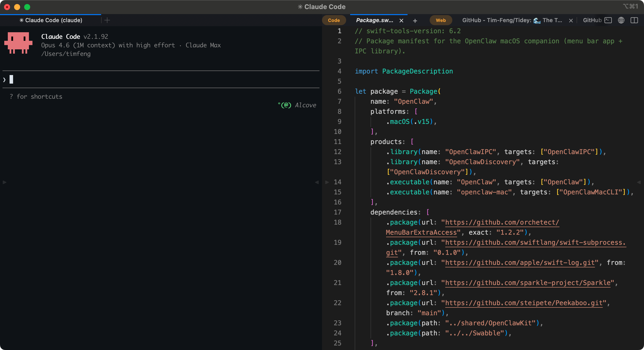Screen dimensions: 644x350
Task: Open the Peekaboo.git link on line 22
Action: (x=524, y=303)
